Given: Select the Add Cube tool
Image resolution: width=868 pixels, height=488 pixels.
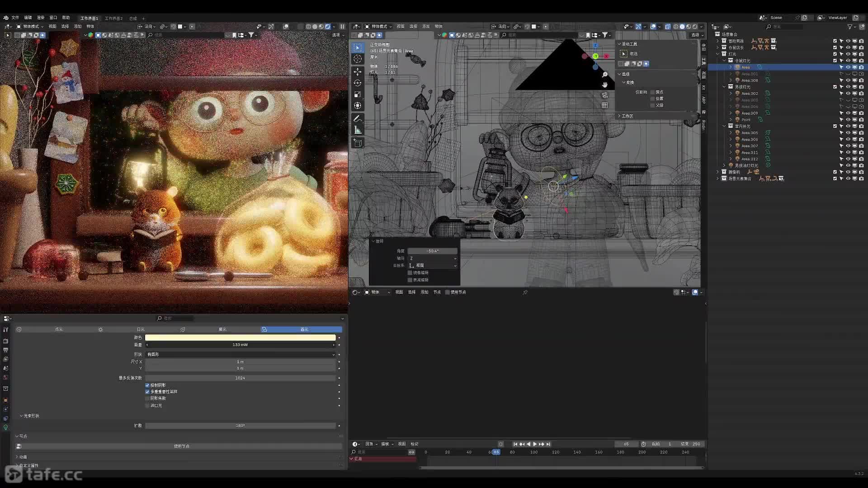Looking at the screenshot, I should [x=358, y=143].
